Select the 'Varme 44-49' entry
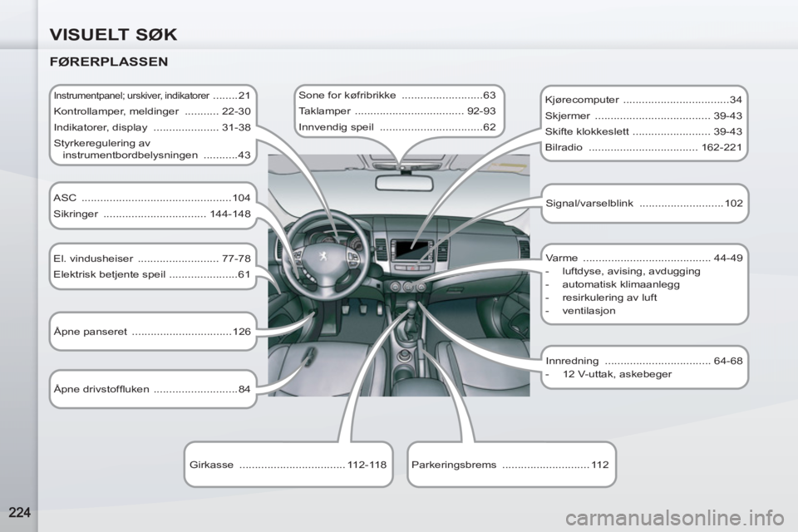Viewport: 798px width, 532px height. pos(644,258)
